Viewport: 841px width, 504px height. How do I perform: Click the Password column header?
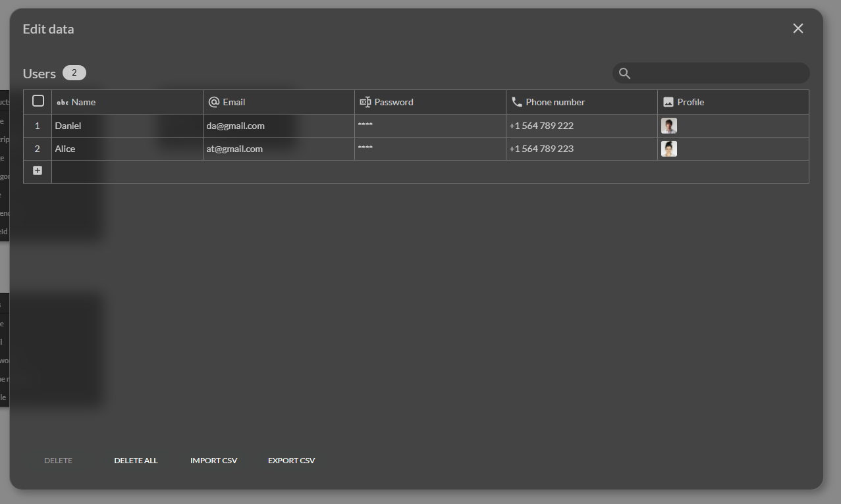point(431,102)
